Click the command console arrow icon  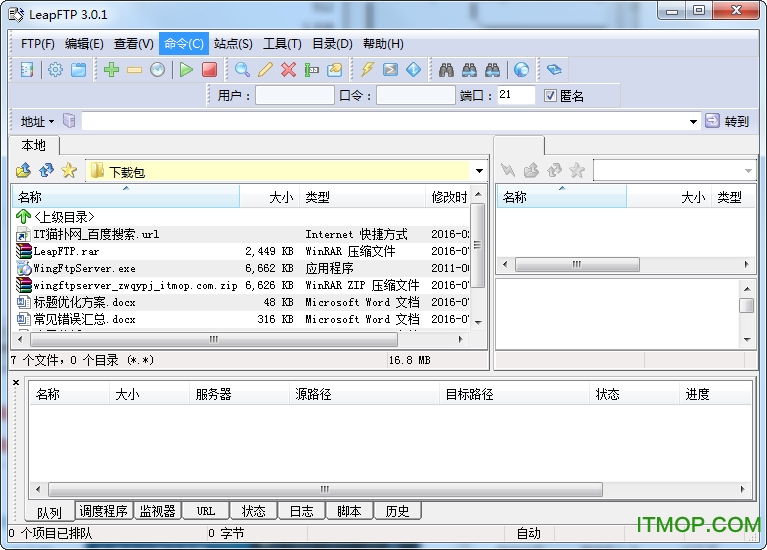point(390,69)
